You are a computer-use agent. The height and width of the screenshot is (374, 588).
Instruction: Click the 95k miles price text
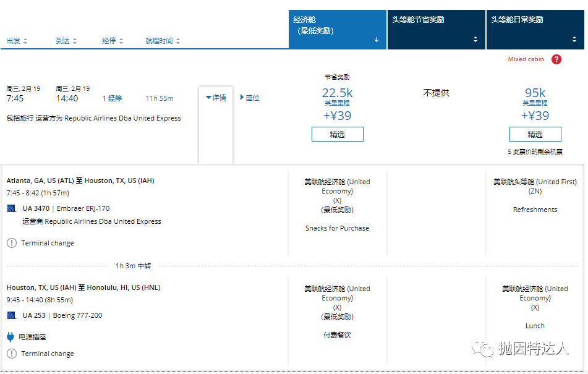(535, 93)
